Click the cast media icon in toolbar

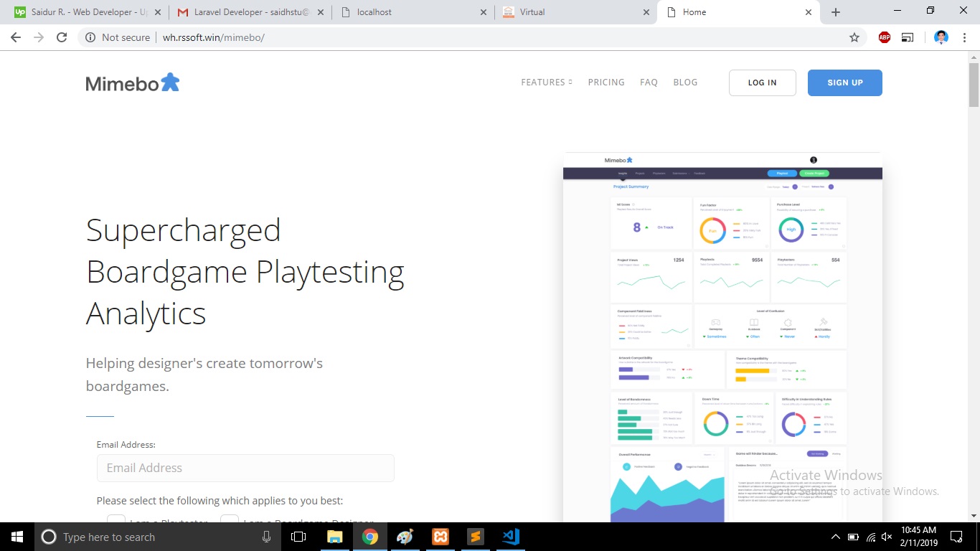pyautogui.click(x=908, y=37)
